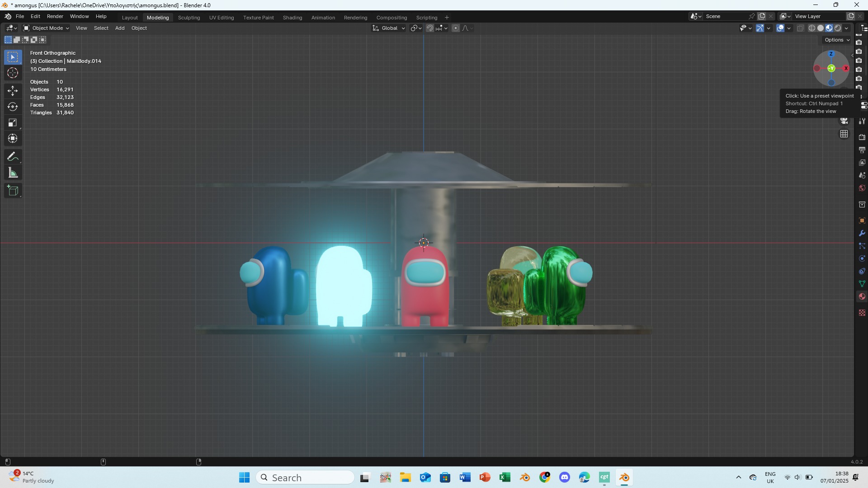Viewport: 868px width, 488px height.
Task: Select the Transform tool
Action: (x=13, y=138)
